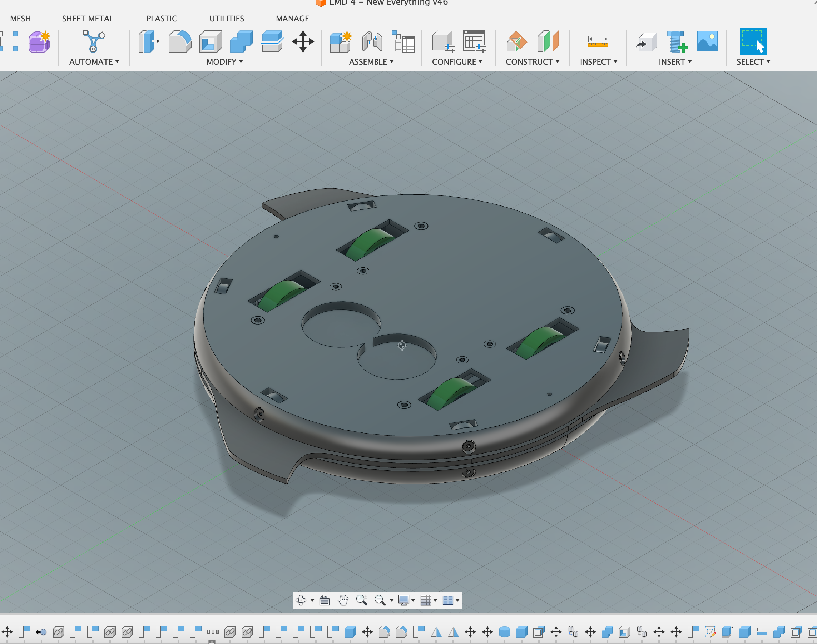Activate the Move/Copy tool
This screenshot has width=817, height=644.
[x=303, y=41]
